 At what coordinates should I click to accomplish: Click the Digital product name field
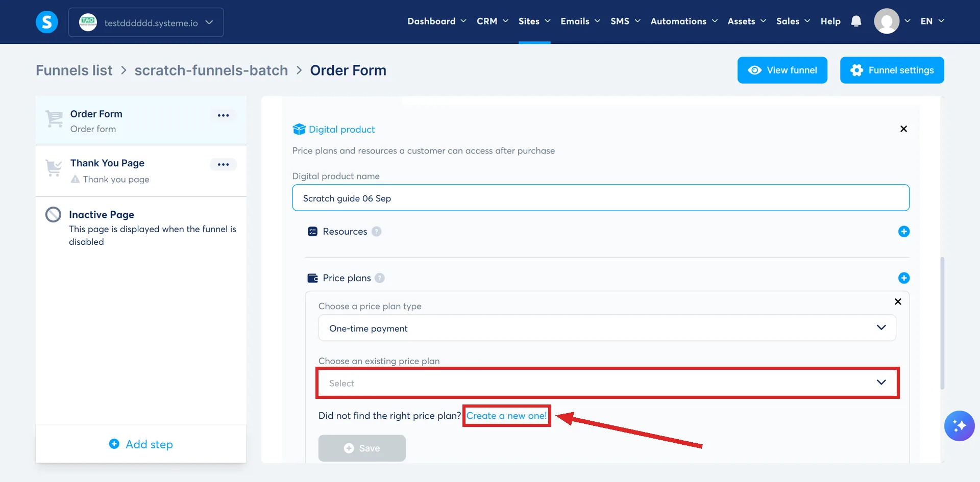(x=601, y=198)
